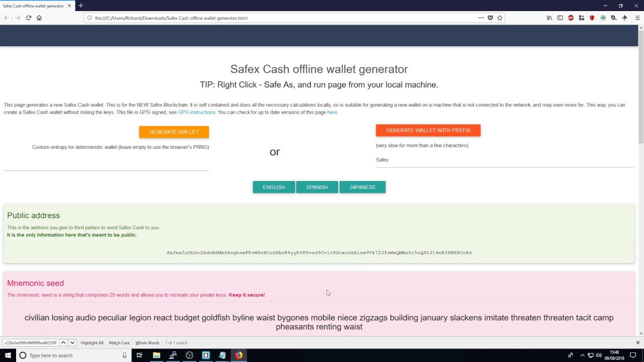This screenshot has height=362, width=644.
Task: Click the browser forward arrow
Action: click(18, 18)
